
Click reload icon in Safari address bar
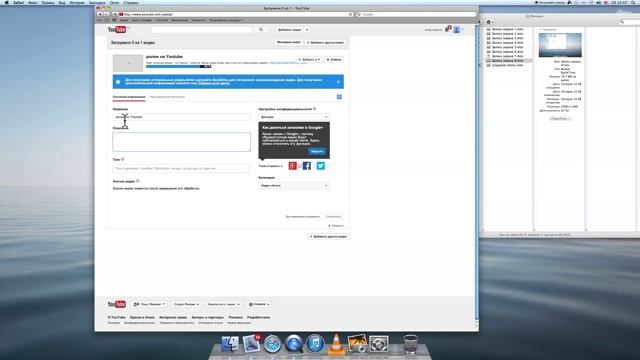tap(350, 14)
